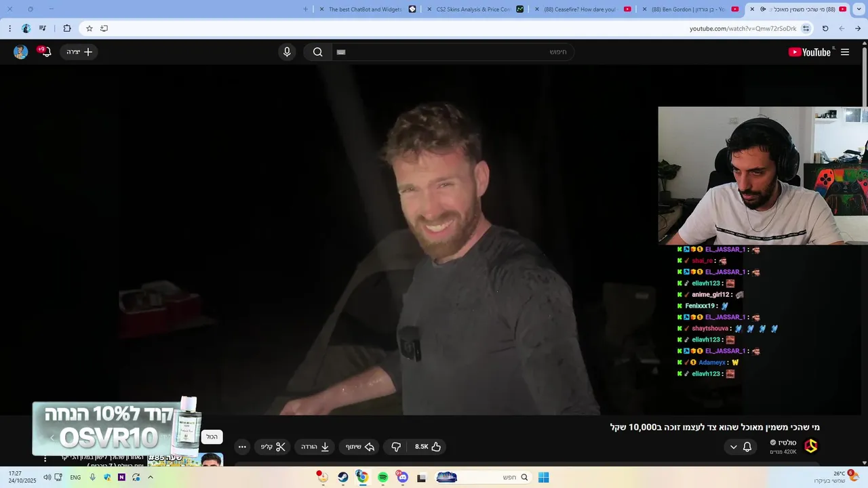Open the YouTube account avatar menu
This screenshot has width=868, height=488.
(x=21, y=52)
